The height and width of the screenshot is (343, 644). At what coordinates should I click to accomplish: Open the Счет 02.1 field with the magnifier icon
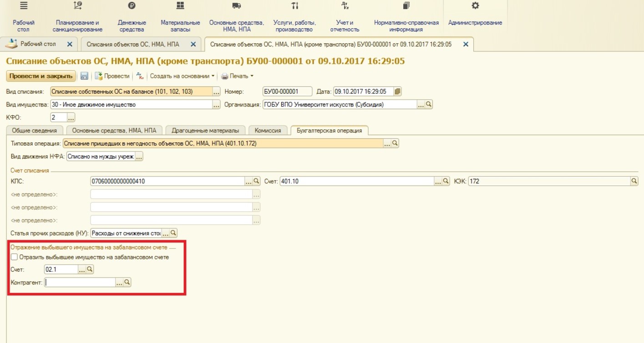coord(90,269)
